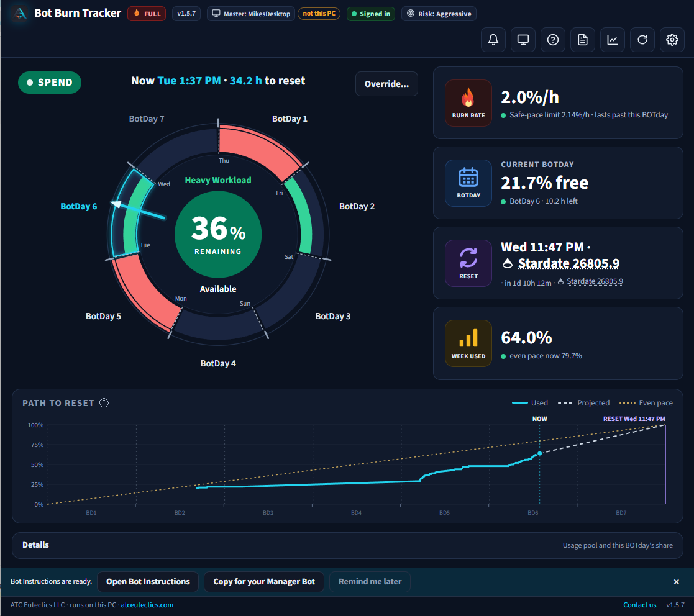This screenshot has width=694, height=616.
Task: Open settings gear
Action: click(x=672, y=40)
